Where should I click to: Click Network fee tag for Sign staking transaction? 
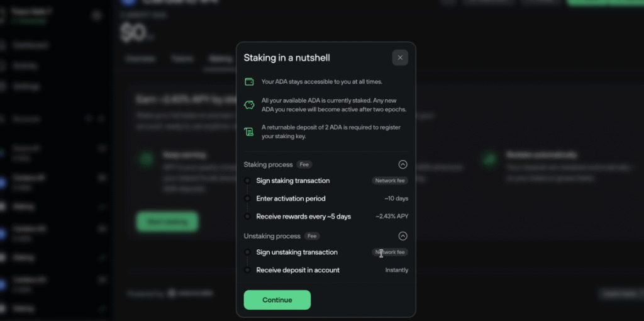point(390,181)
